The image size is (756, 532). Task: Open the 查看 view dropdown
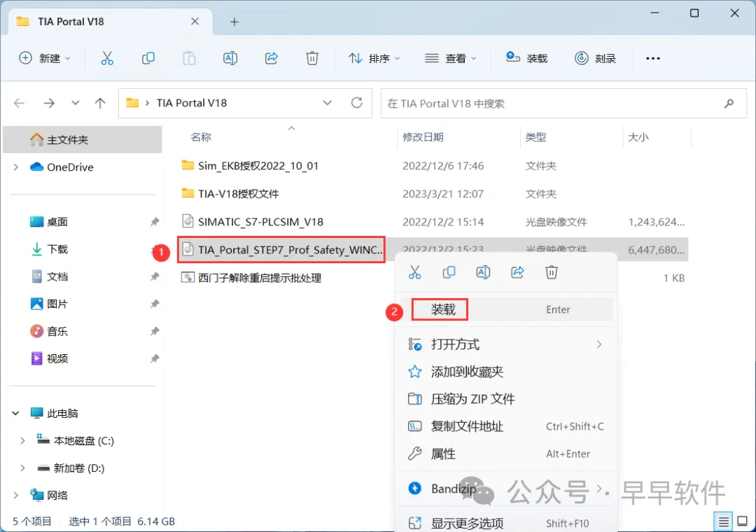point(450,58)
